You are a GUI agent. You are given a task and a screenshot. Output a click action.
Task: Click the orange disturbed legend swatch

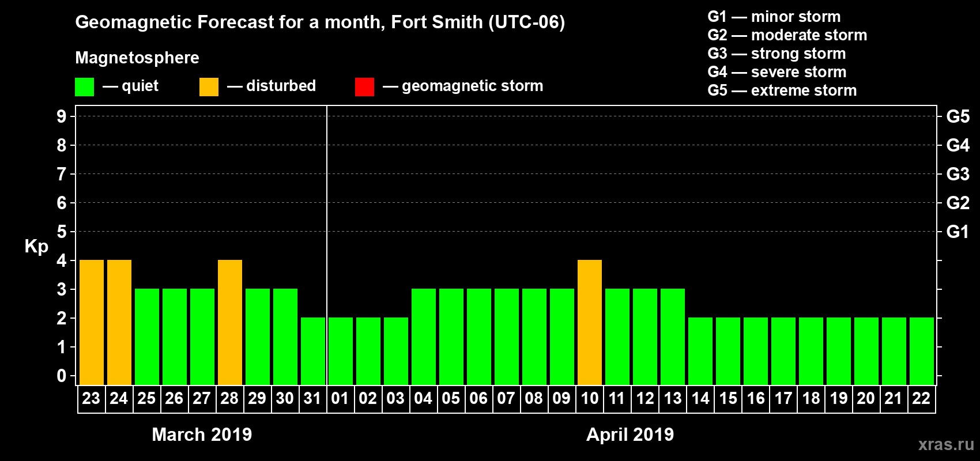[x=209, y=87]
